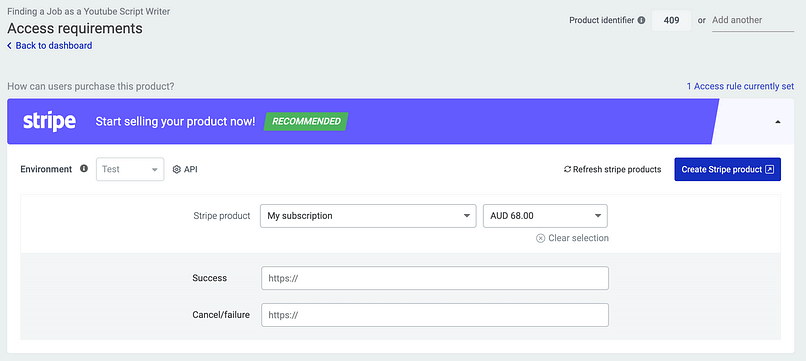Image resolution: width=806 pixels, height=361 pixels.
Task: Click the Stripe logo in the banner
Action: [49, 122]
